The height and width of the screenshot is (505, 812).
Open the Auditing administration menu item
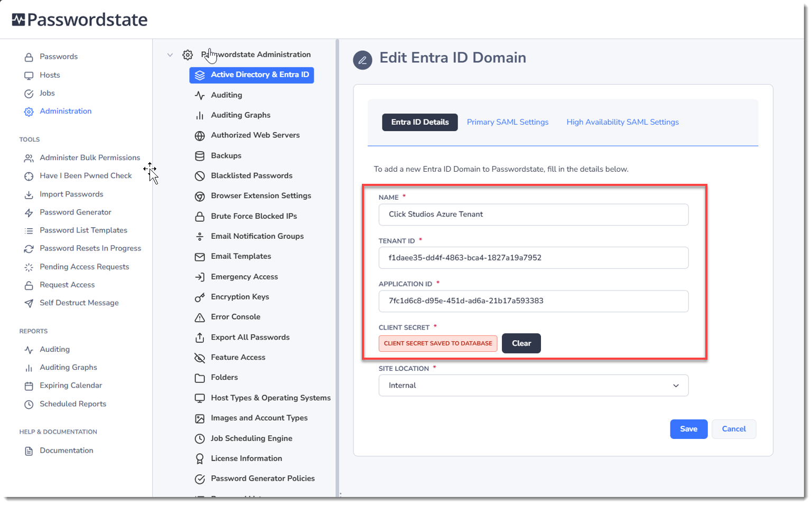227,95
